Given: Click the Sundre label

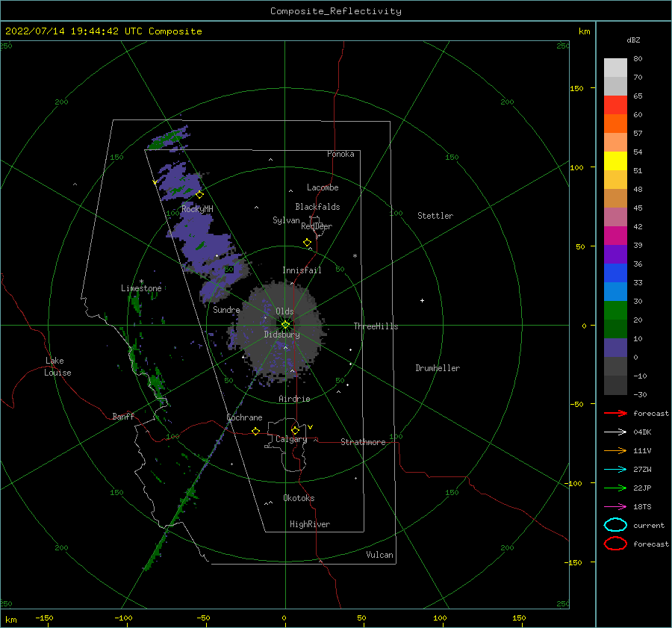Looking at the screenshot, I should click(226, 309).
